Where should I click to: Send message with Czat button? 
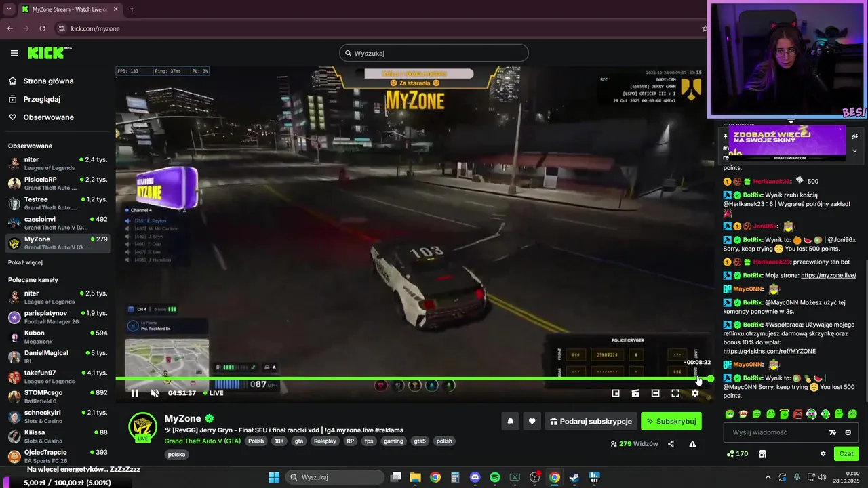846,453
